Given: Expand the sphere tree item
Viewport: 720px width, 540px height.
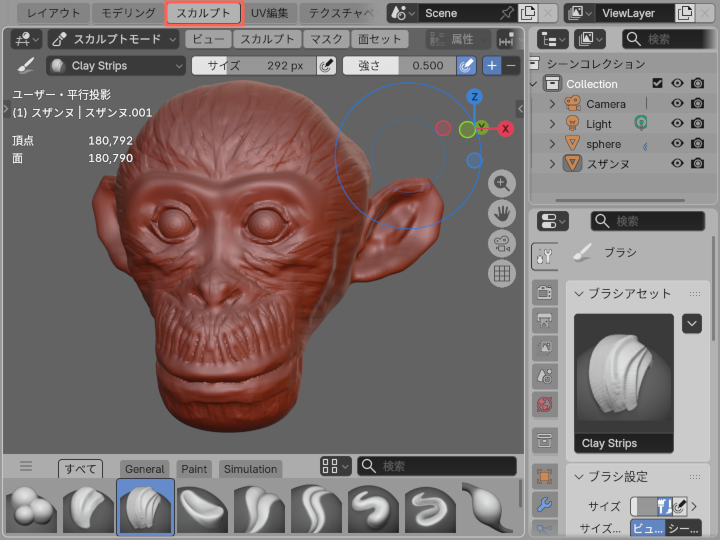Looking at the screenshot, I should [552, 144].
